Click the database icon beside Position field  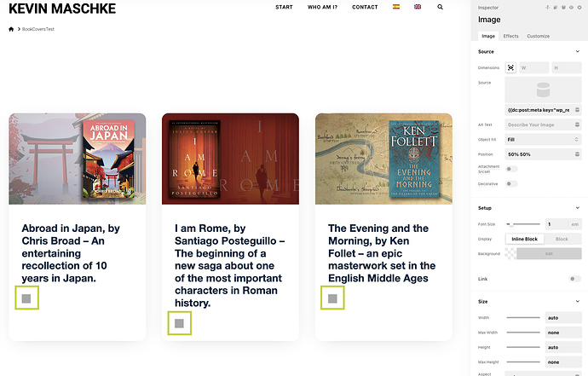[x=576, y=153]
